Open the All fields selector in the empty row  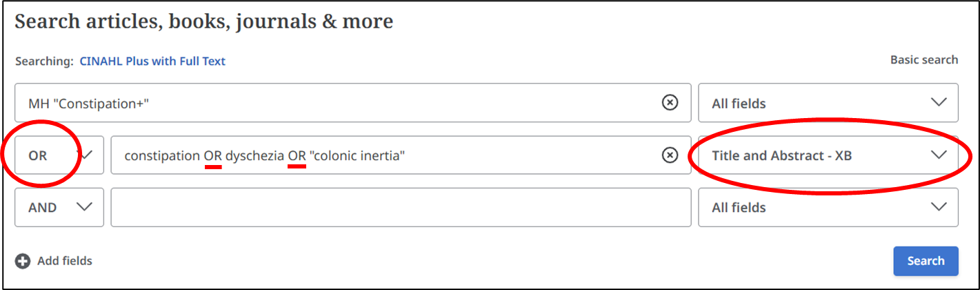tap(828, 207)
